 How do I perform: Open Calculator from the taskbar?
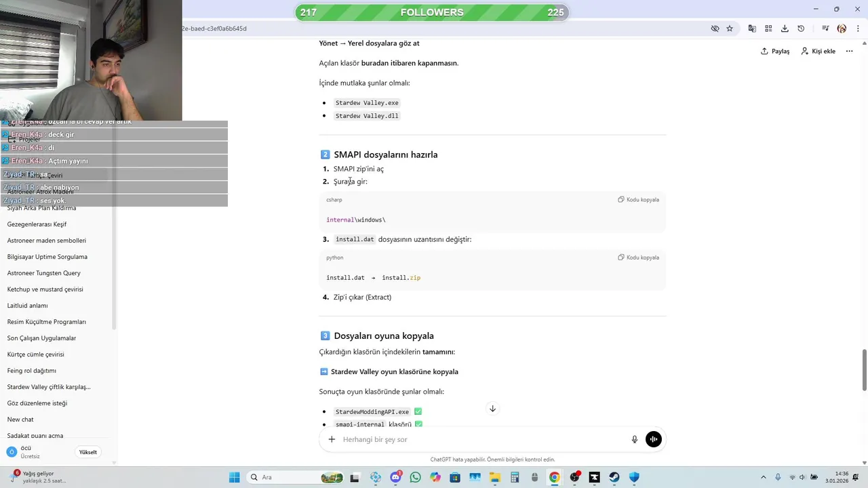[515, 477]
